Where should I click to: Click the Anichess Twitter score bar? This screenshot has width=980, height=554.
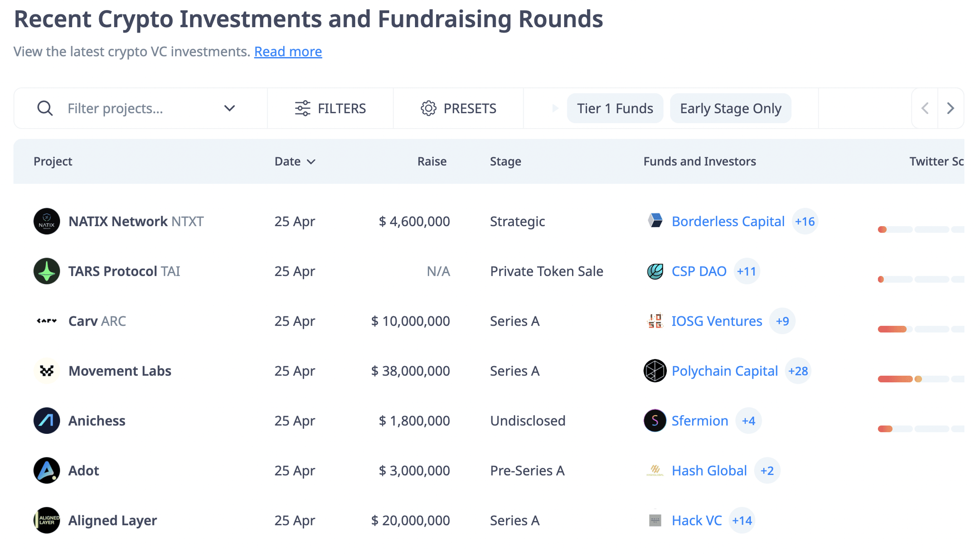click(x=920, y=429)
